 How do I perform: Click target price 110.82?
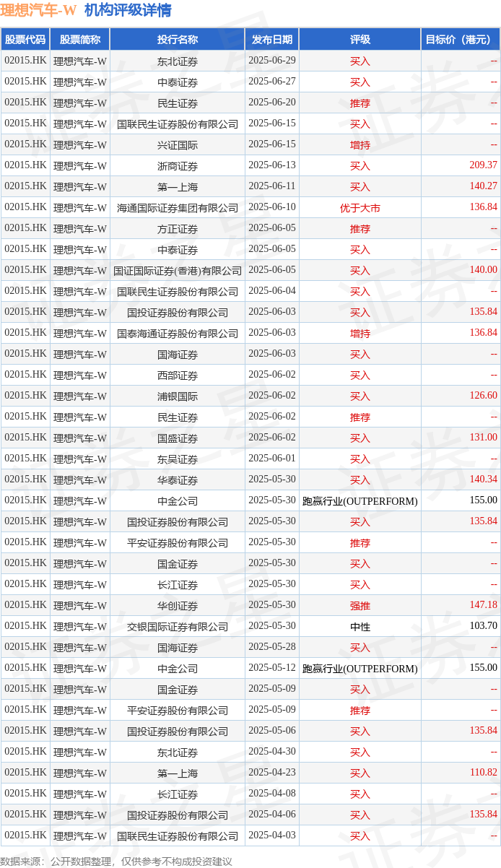(483, 773)
